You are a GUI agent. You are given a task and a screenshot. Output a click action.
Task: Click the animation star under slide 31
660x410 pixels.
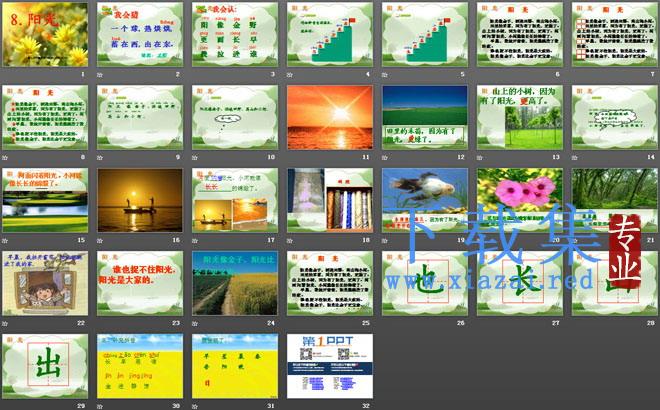click(x=195, y=406)
